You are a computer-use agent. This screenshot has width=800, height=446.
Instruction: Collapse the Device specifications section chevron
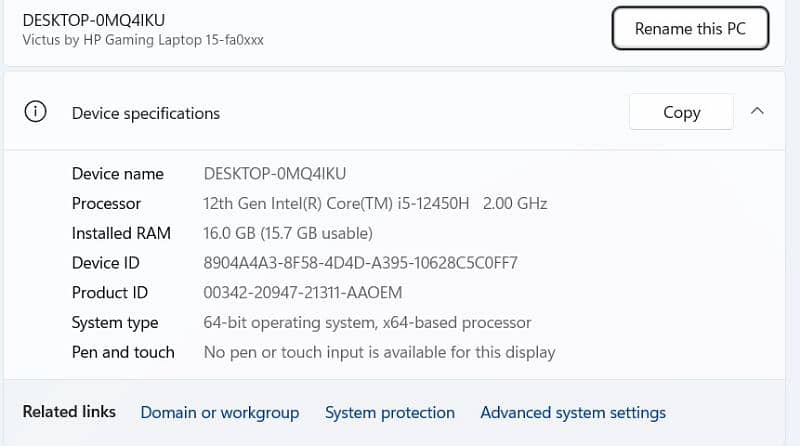coord(757,112)
